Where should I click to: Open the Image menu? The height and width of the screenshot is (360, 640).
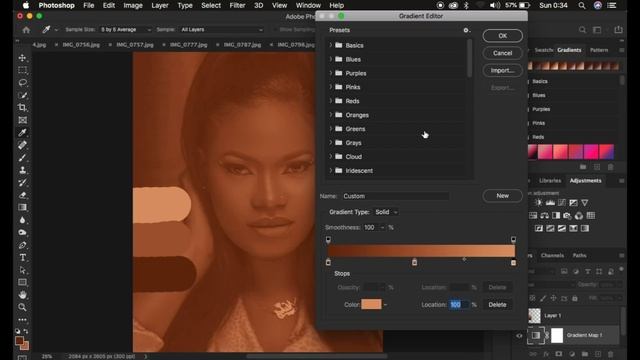133,5
